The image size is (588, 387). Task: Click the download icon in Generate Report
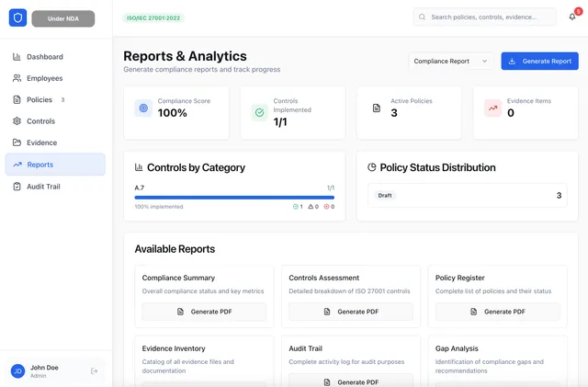512,62
